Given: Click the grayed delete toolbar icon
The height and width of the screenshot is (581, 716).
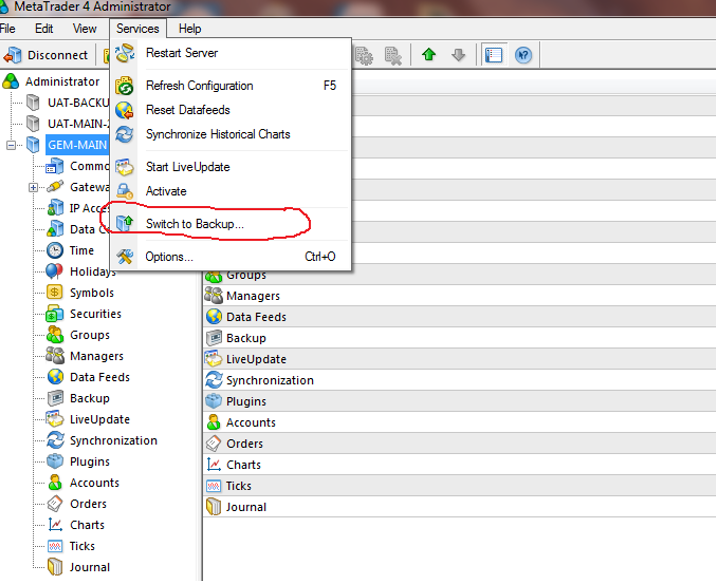Looking at the screenshot, I should [393, 55].
